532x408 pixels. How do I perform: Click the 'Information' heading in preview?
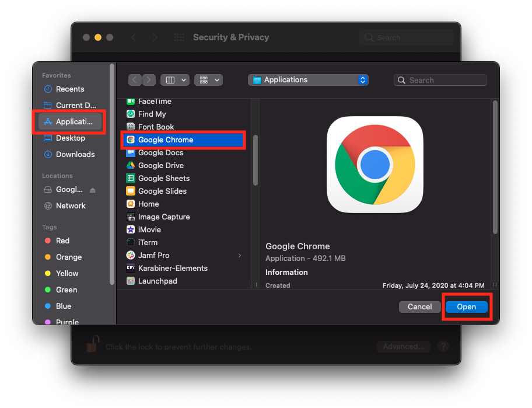coord(286,272)
